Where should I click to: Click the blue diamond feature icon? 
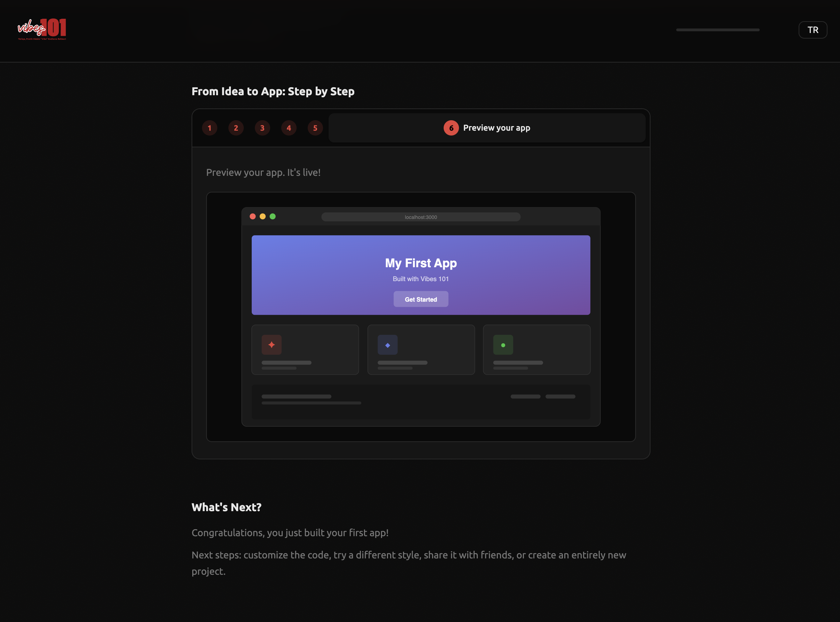tap(388, 345)
